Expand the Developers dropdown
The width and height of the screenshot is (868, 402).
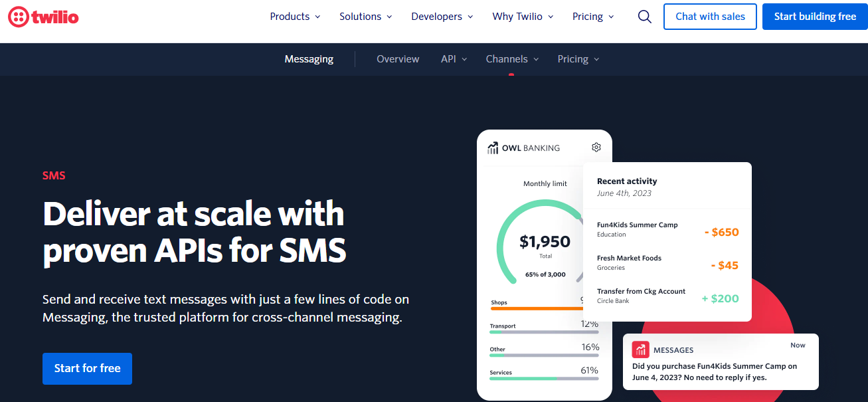[x=440, y=17]
